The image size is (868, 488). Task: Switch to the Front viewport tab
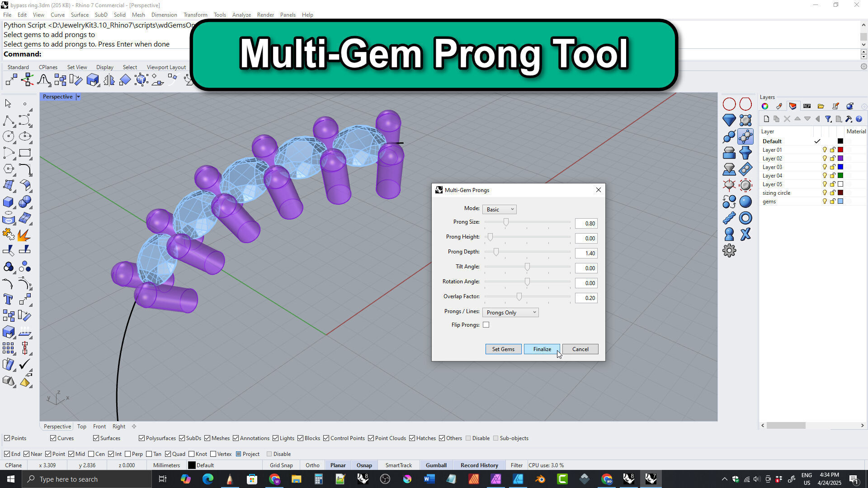(99, 427)
